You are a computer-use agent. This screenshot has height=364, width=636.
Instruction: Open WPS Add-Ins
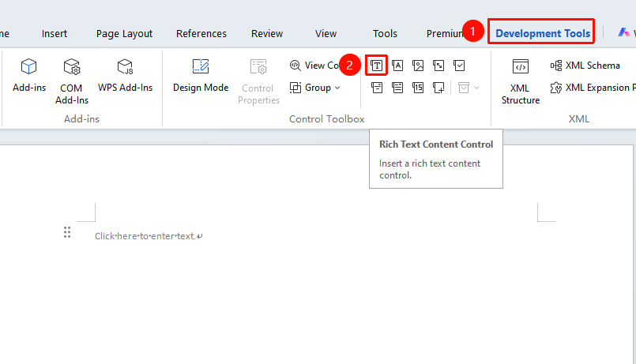click(125, 75)
